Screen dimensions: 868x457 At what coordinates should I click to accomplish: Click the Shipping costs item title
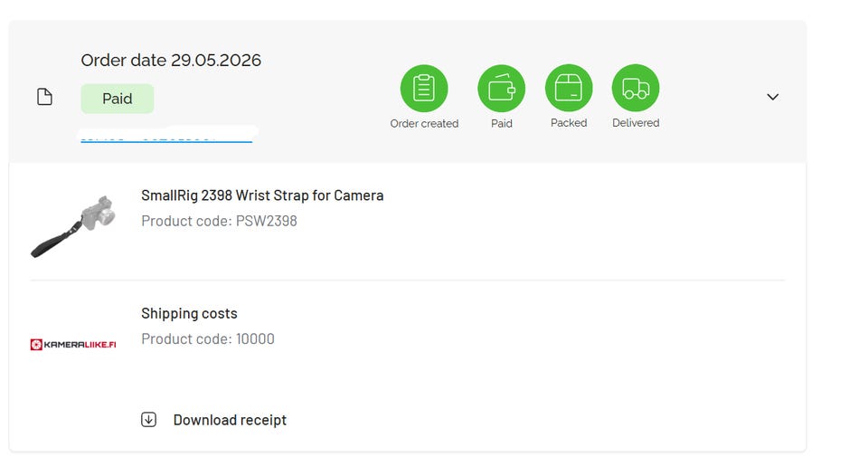coord(189,313)
